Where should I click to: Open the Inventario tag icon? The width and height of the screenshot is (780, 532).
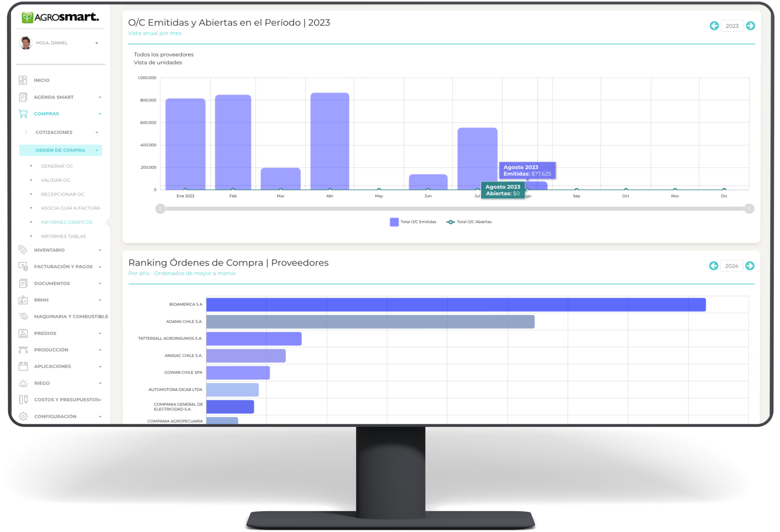[23, 250]
